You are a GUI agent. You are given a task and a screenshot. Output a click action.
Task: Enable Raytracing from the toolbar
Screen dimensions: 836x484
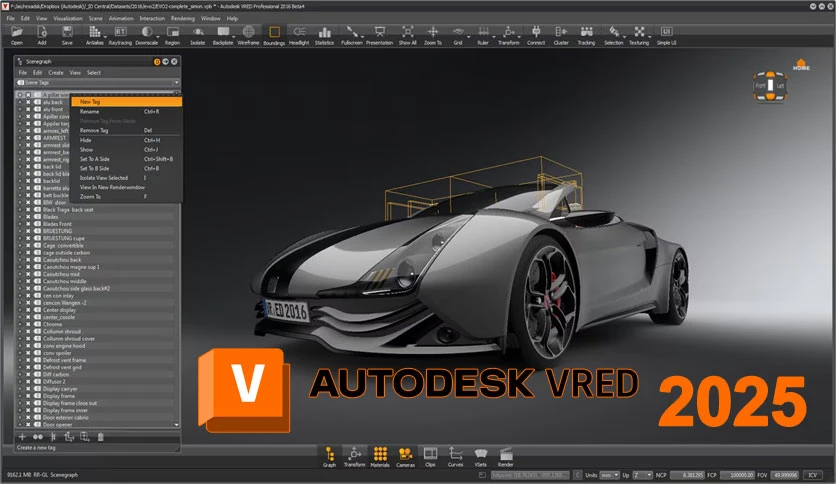point(120,32)
